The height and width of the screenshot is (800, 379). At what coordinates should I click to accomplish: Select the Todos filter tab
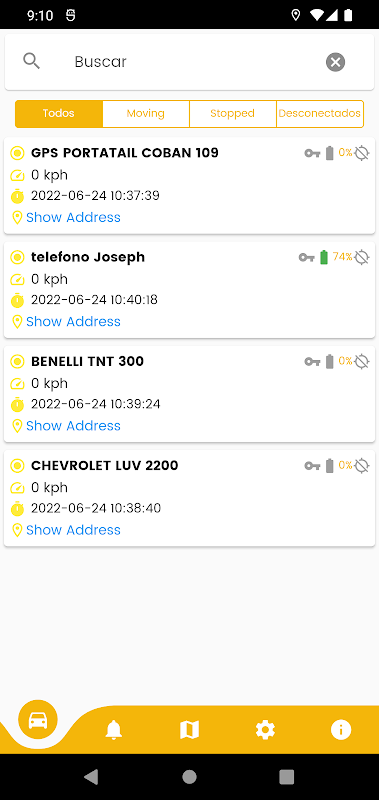pyautogui.click(x=59, y=113)
